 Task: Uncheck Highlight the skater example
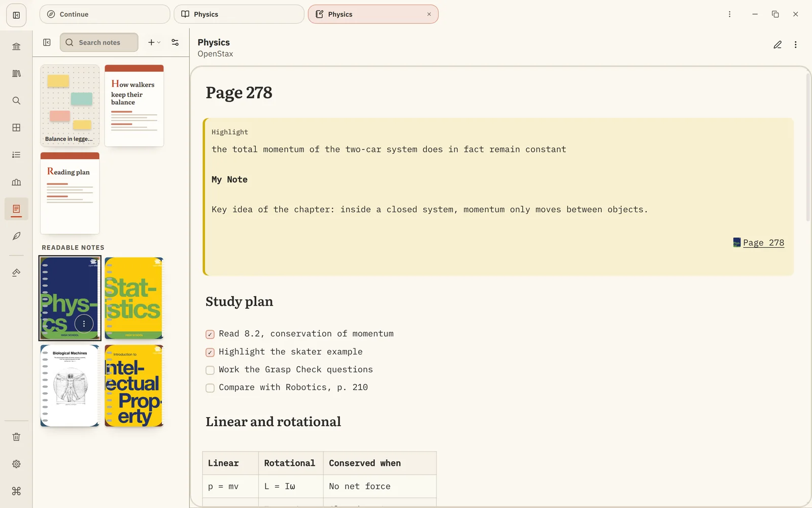coord(210,352)
